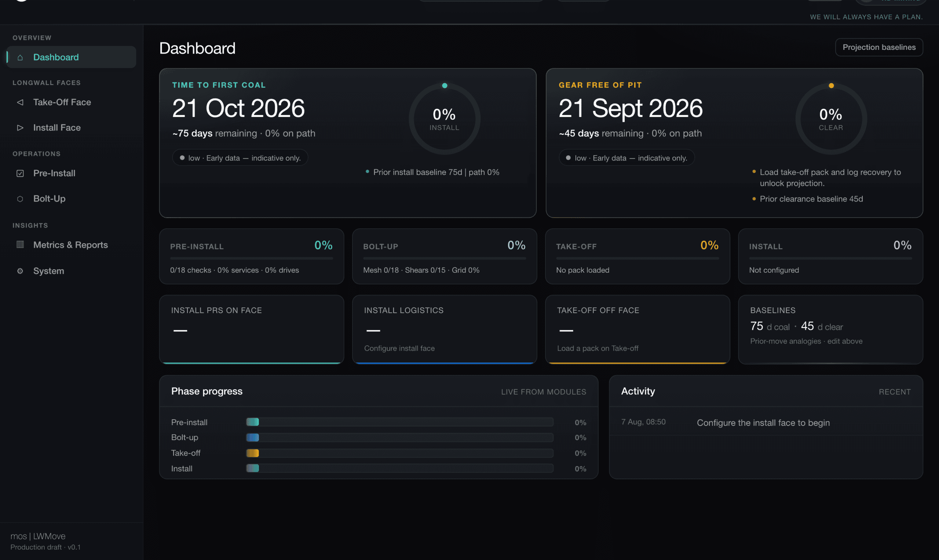Click the 0% Clear progress ring
This screenshot has height=560, width=939.
(831, 119)
